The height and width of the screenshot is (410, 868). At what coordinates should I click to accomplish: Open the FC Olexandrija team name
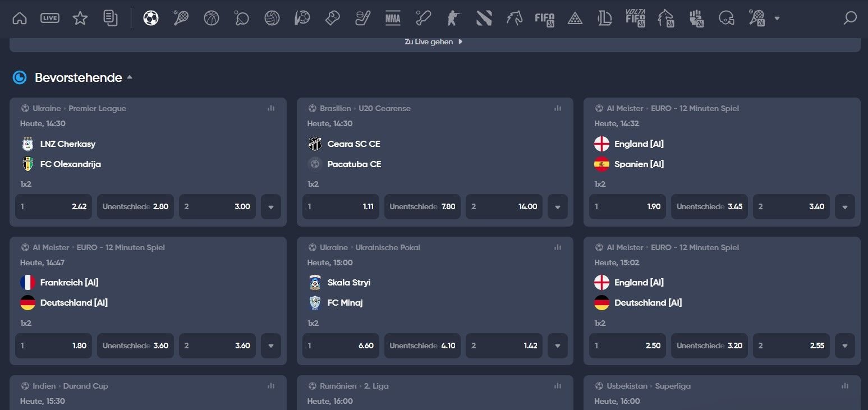pos(71,164)
